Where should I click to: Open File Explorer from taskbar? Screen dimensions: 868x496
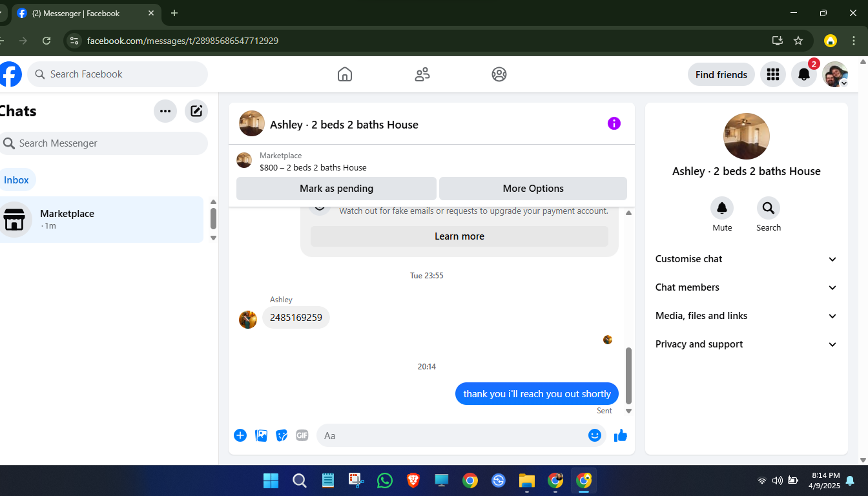(x=527, y=480)
